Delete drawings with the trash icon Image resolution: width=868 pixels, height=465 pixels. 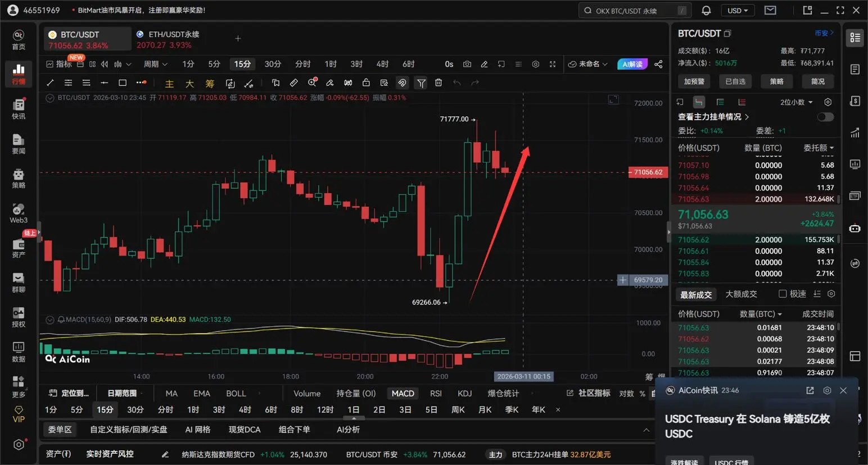pos(438,83)
